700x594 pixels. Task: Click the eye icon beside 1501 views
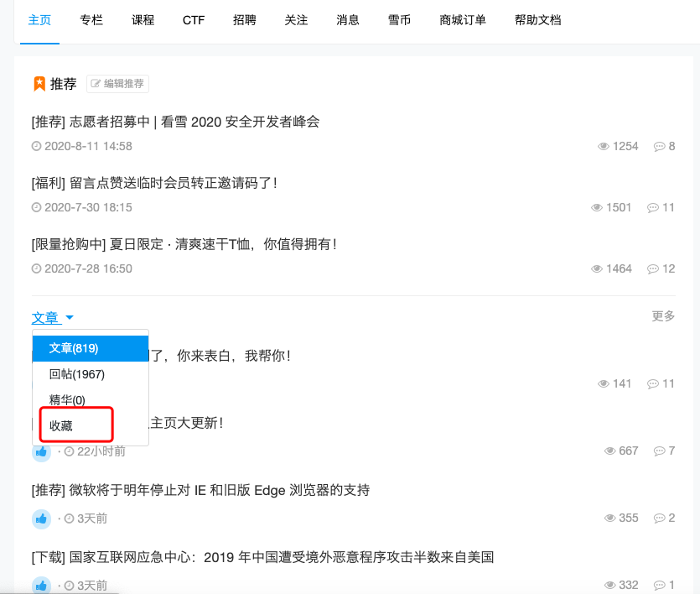pos(596,208)
